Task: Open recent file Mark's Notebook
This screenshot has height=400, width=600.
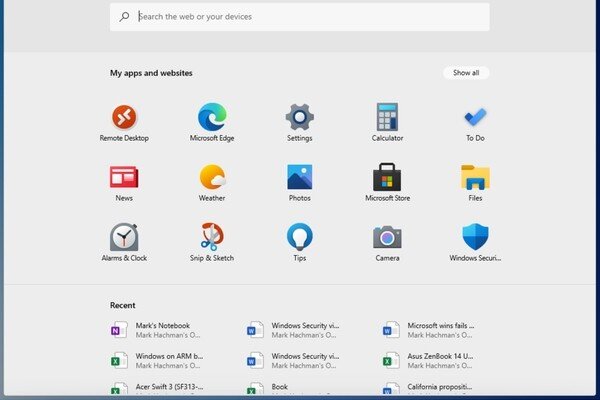Action: [x=155, y=330]
